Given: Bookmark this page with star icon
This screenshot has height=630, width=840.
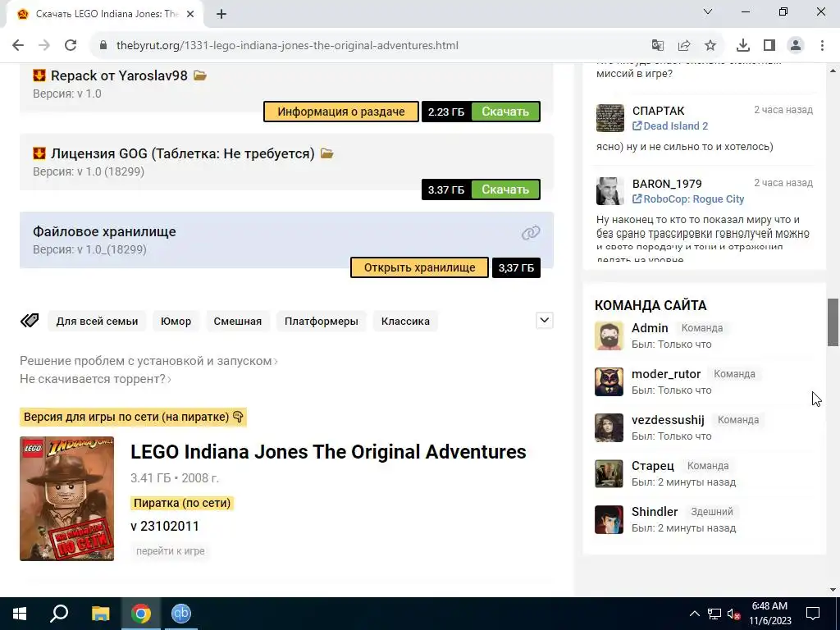Looking at the screenshot, I should (710, 46).
